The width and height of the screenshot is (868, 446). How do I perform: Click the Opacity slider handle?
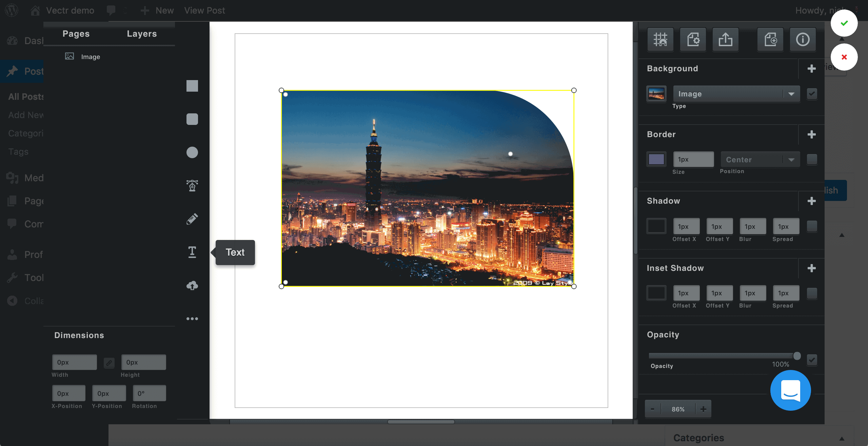797,356
